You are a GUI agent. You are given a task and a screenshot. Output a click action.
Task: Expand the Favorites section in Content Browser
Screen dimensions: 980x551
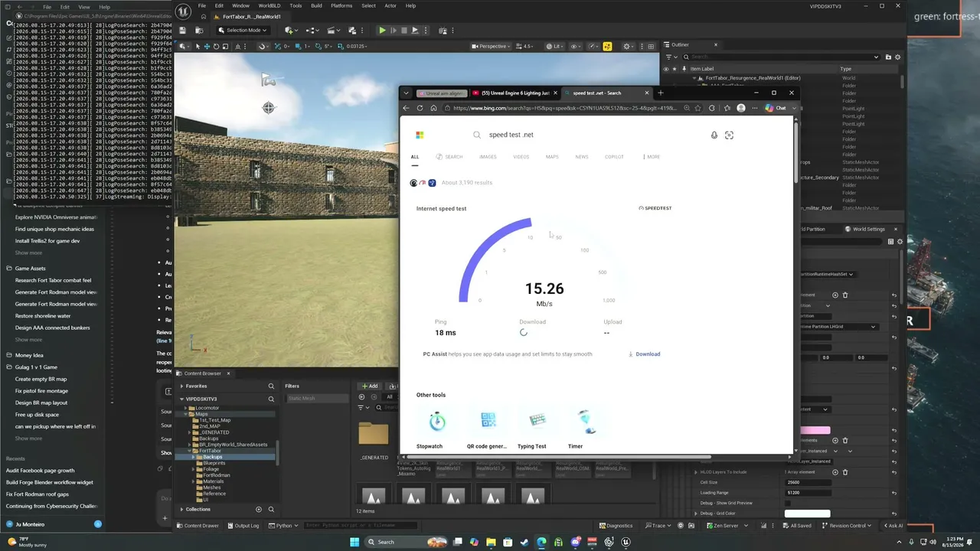[181, 386]
